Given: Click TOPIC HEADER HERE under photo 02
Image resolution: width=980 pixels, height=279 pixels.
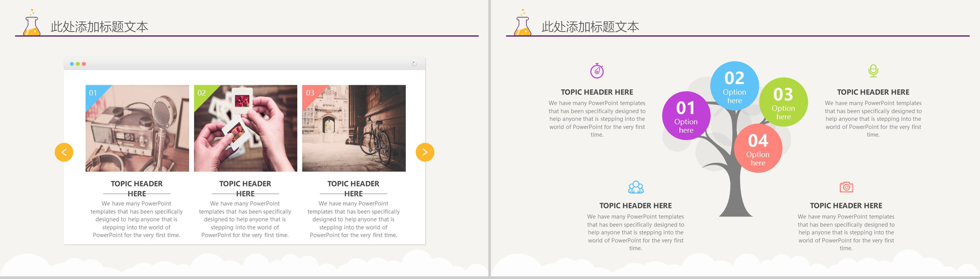Looking at the screenshot, I should pos(245,188).
